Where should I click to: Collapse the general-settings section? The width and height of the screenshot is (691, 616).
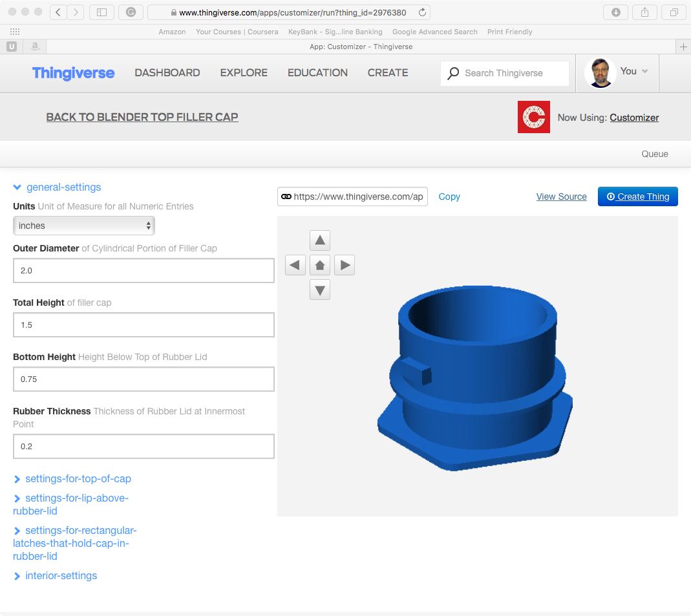58,187
